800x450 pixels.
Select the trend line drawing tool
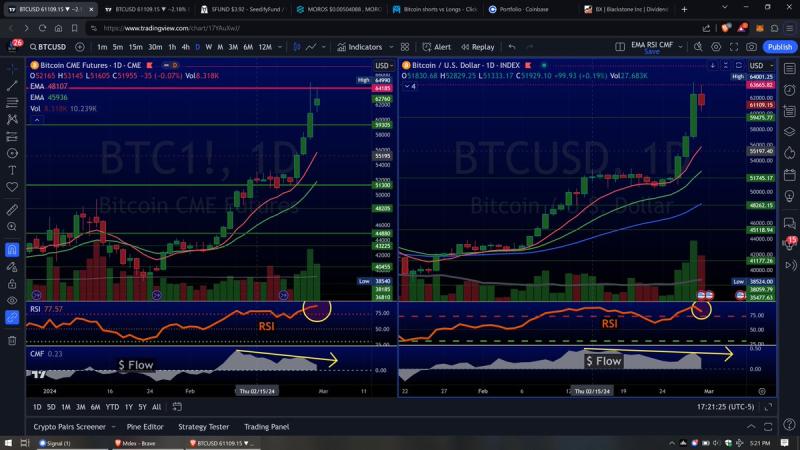pos(12,86)
